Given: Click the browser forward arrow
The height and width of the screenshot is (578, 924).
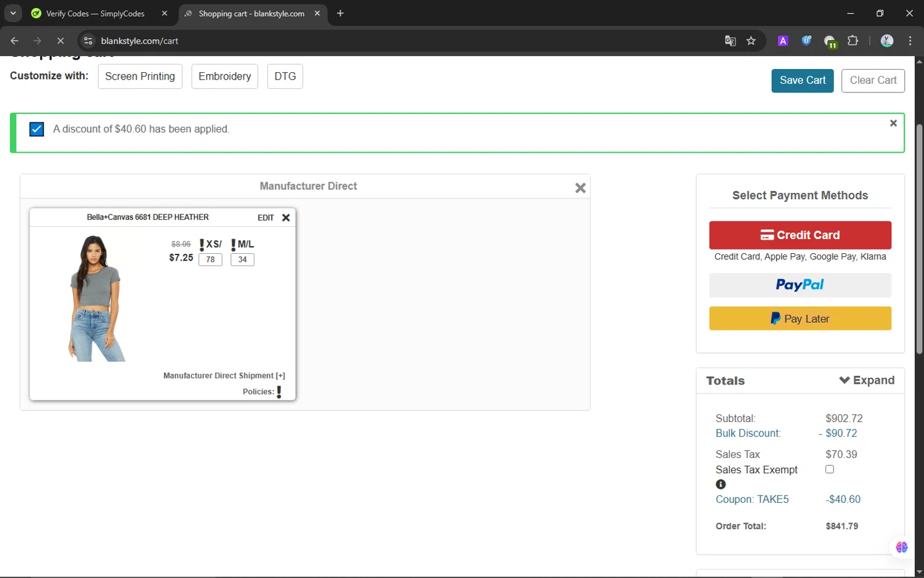Looking at the screenshot, I should click(38, 41).
